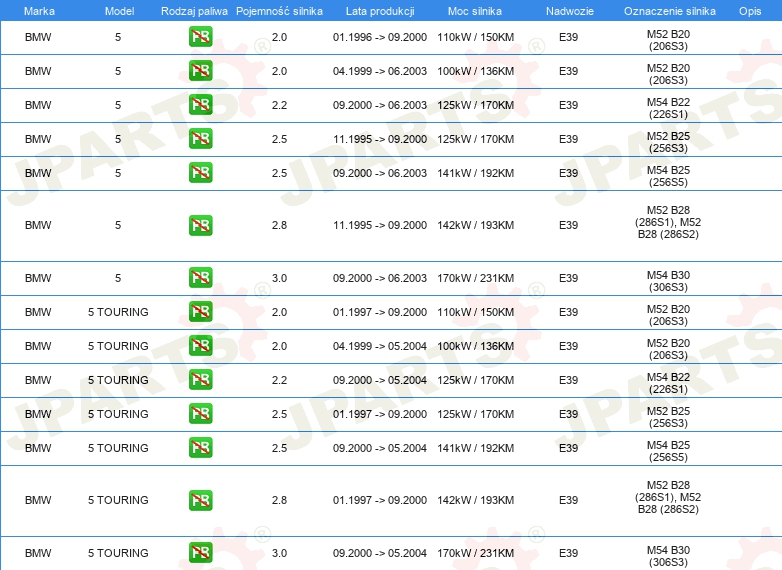Click the Nadwozie column header

(x=570, y=11)
